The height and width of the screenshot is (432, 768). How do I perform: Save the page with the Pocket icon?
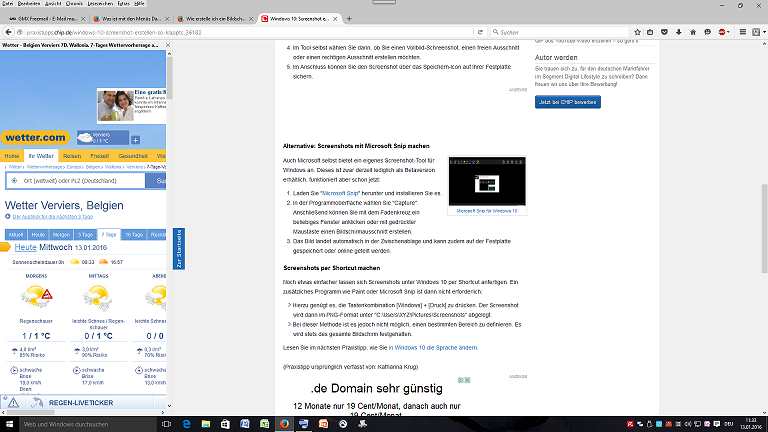[665, 32]
